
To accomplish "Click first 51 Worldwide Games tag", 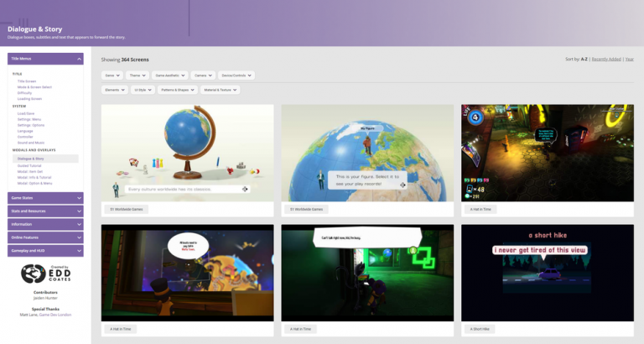I will pos(124,209).
